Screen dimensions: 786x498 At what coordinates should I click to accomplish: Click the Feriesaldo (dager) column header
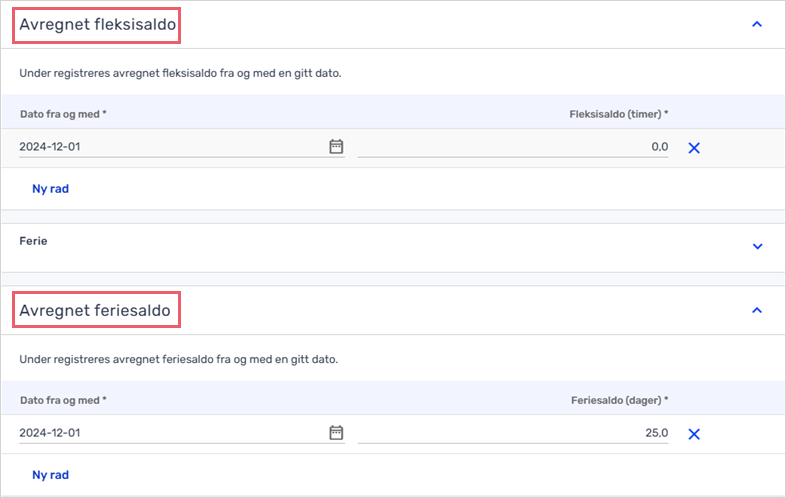click(620, 400)
